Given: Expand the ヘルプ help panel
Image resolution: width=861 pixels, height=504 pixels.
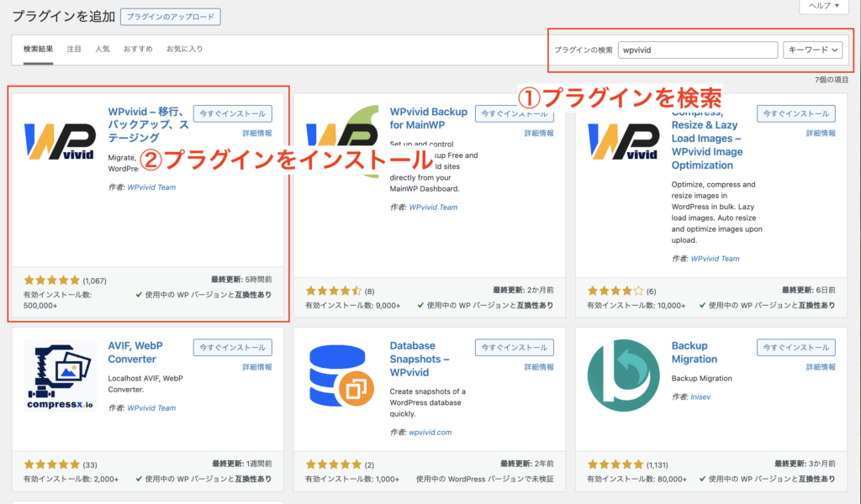Looking at the screenshot, I should 824,6.
